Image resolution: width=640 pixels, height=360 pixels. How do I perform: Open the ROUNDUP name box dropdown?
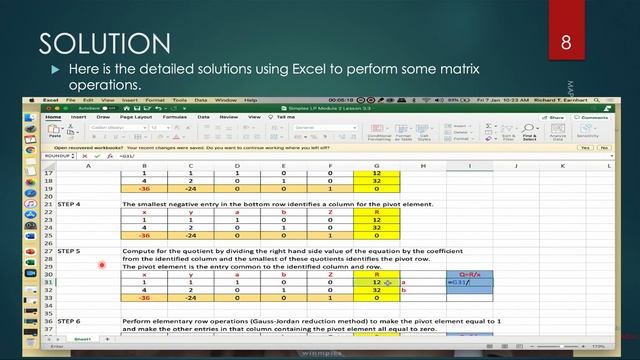click(x=73, y=156)
